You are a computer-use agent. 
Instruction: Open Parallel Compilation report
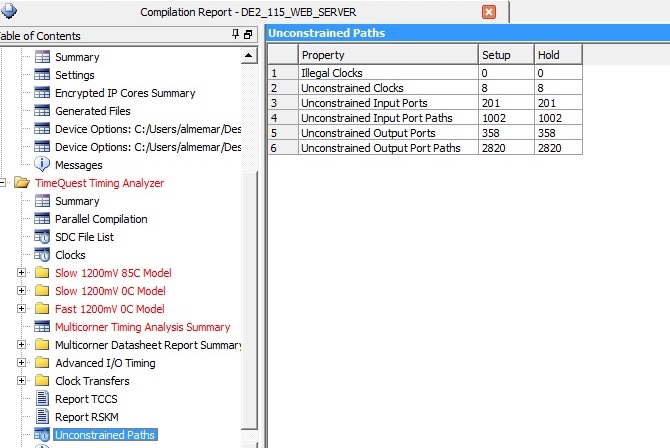(x=101, y=219)
